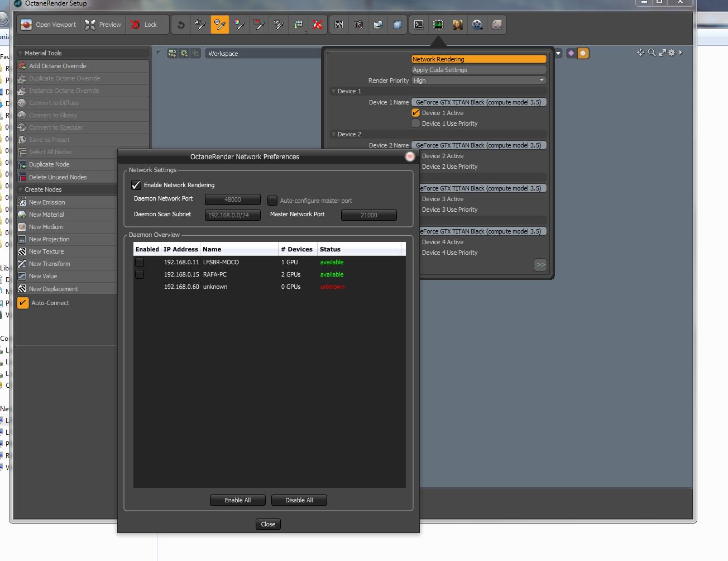Click the camera icon in toolbar

click(x=358, y=25)
